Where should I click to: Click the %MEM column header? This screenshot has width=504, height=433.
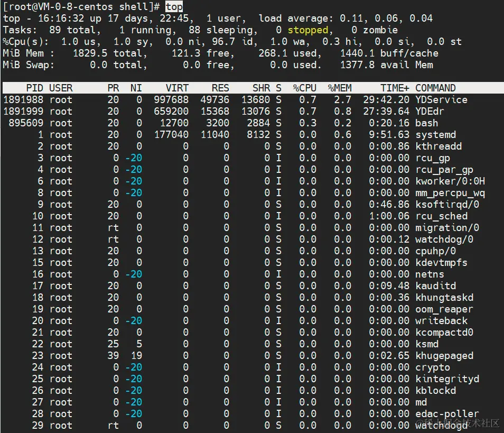[x=339, y=88]
